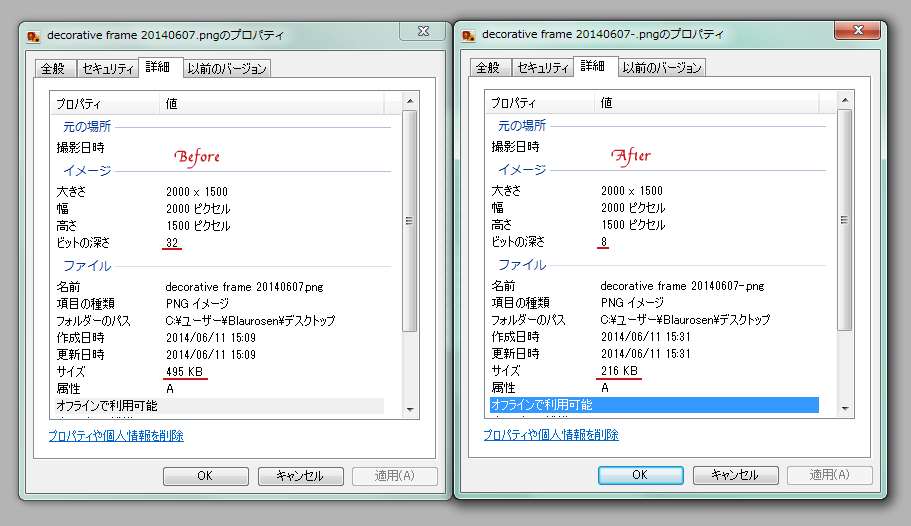Image resolution: width=911 pixels, height=526 pixels.
Task: Click name value decorative frame 20140607.png
Action: [x=245, y=287]
